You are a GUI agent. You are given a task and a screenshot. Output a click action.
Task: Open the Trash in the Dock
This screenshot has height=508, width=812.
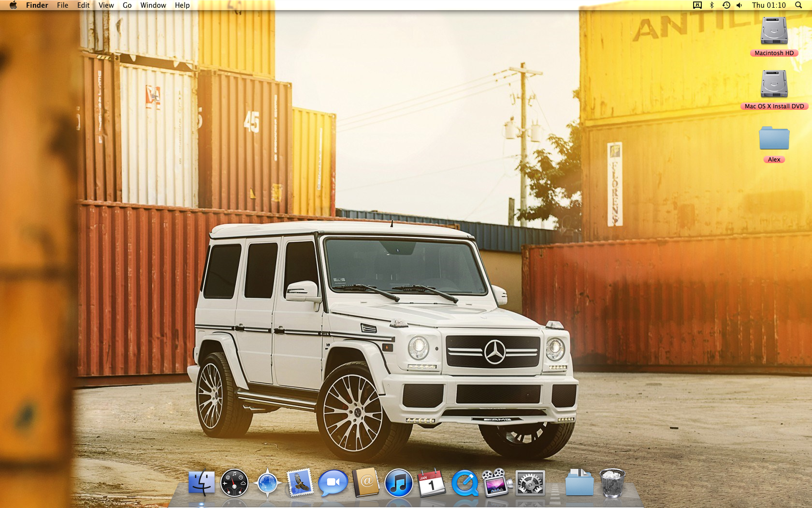click(612, 482)
